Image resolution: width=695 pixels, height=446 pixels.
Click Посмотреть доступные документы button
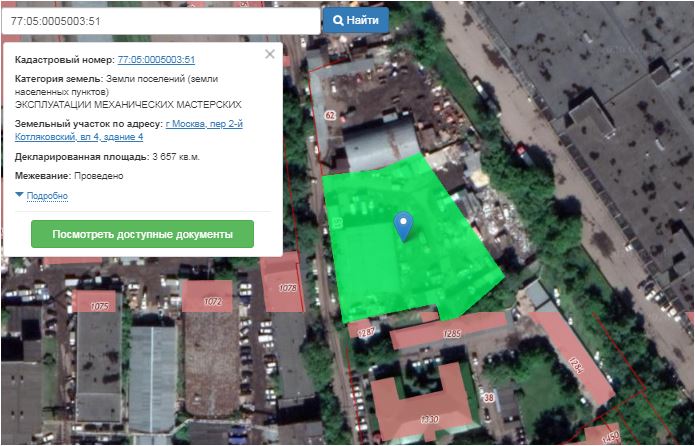coord(142,234)
